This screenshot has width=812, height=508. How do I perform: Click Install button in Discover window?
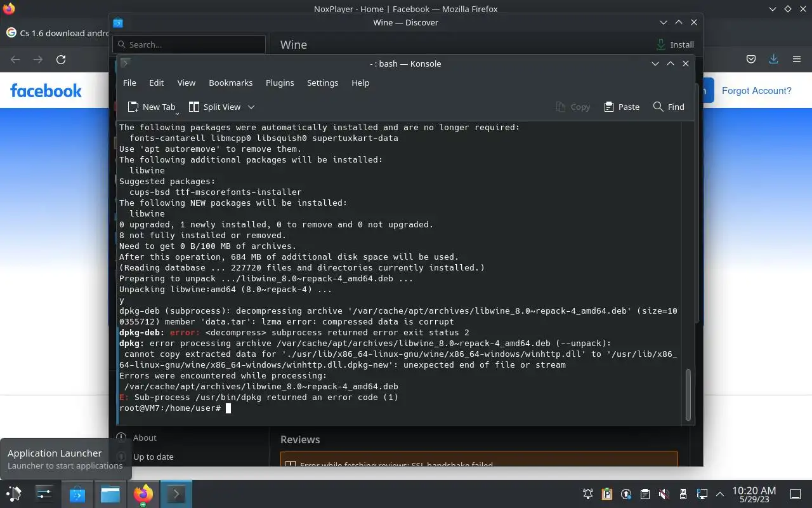675,44
